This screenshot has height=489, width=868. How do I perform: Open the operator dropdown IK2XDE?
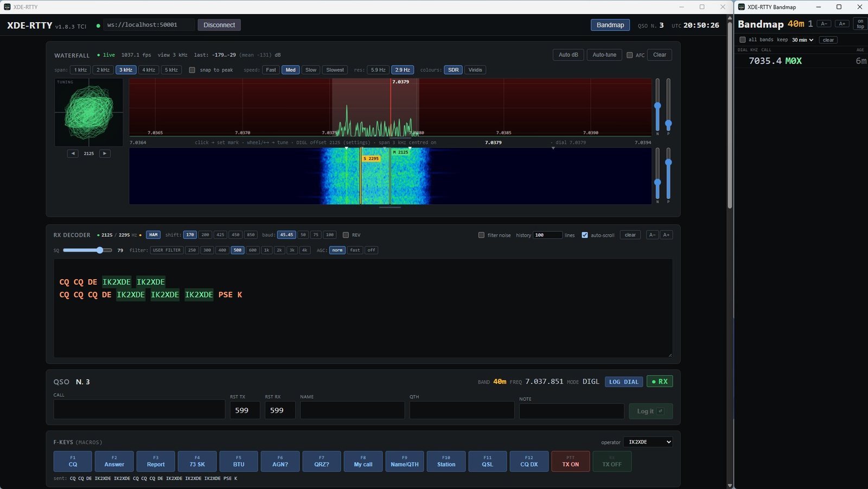pyautogui.click(x=648, y=442)
